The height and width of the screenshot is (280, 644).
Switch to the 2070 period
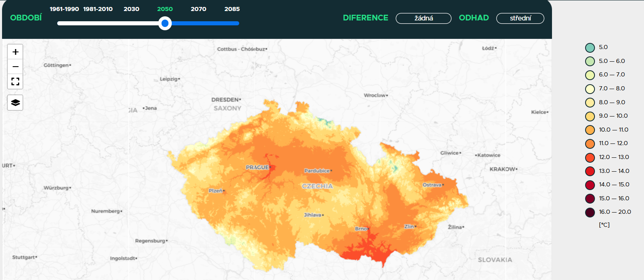[198, 9]
